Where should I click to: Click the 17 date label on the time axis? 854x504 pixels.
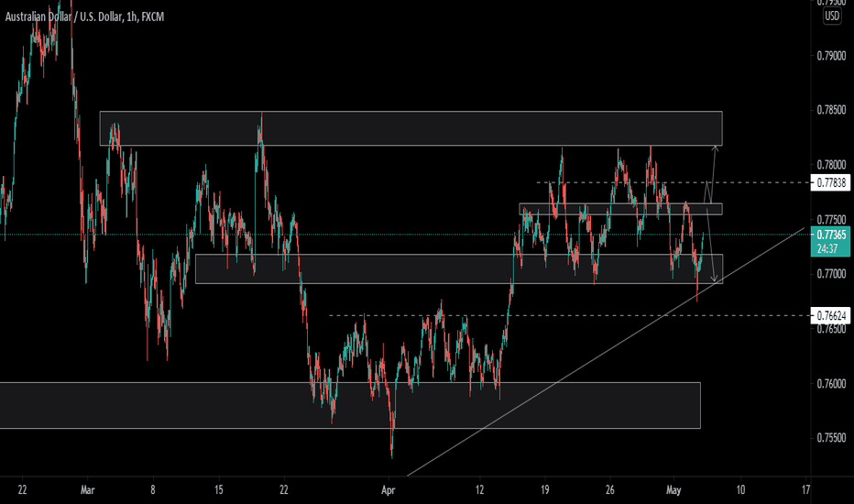[805, 490]
